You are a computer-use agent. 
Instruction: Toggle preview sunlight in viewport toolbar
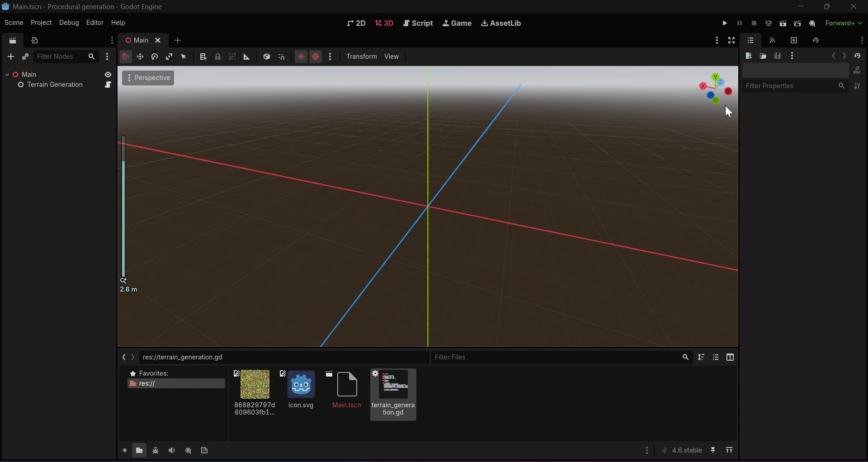[301, 57]
